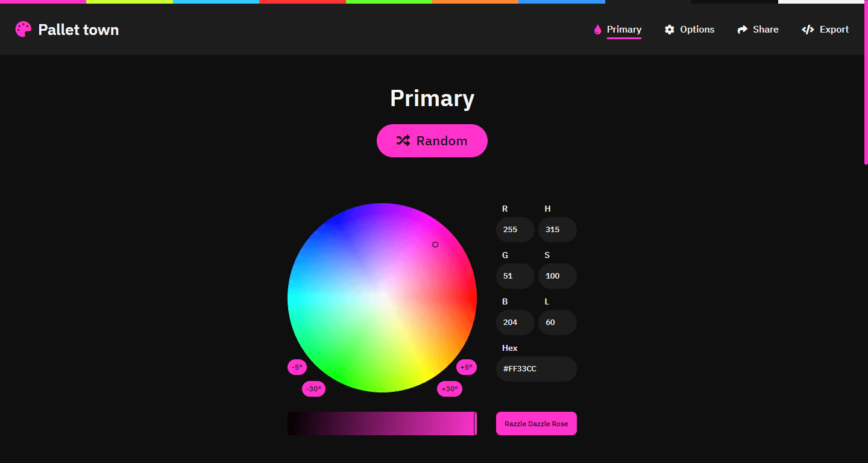Open the Share menu item

[765, 29]
